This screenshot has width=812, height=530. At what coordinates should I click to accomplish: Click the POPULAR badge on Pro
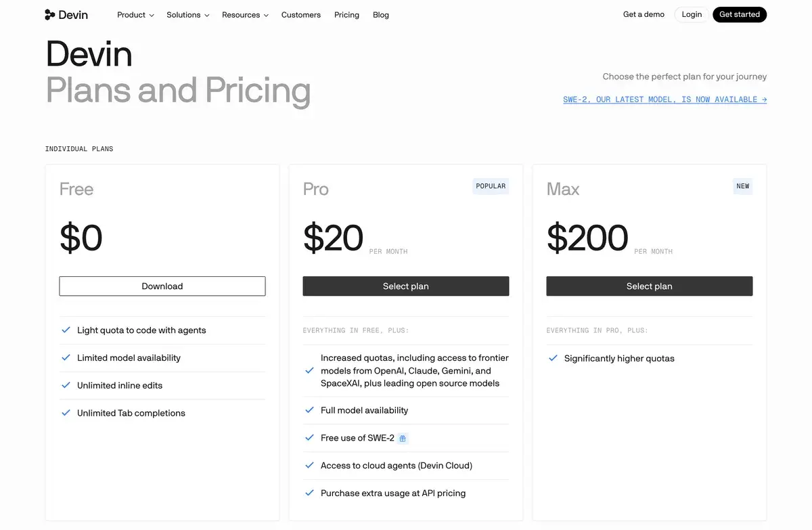[x=491, y=186]
